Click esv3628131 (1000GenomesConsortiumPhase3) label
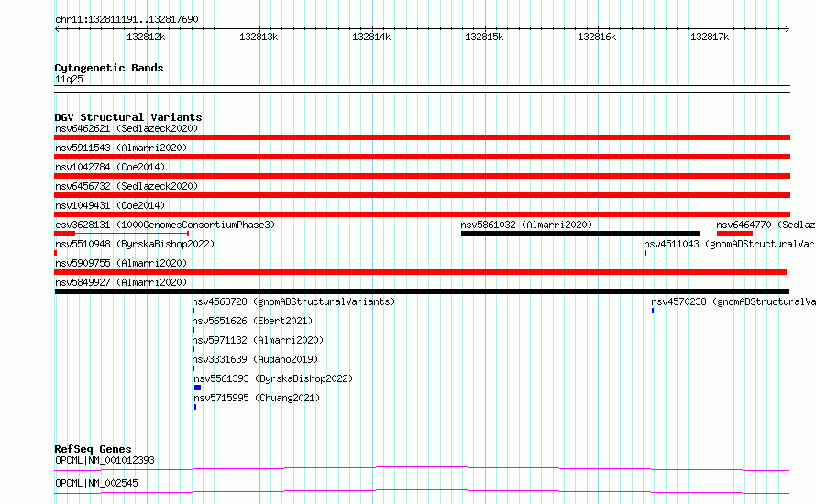816x504 pixels. tap(165, 225)
